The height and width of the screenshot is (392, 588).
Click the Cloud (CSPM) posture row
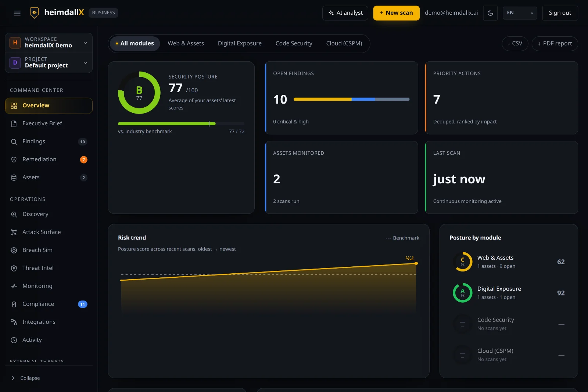(509, 355)
